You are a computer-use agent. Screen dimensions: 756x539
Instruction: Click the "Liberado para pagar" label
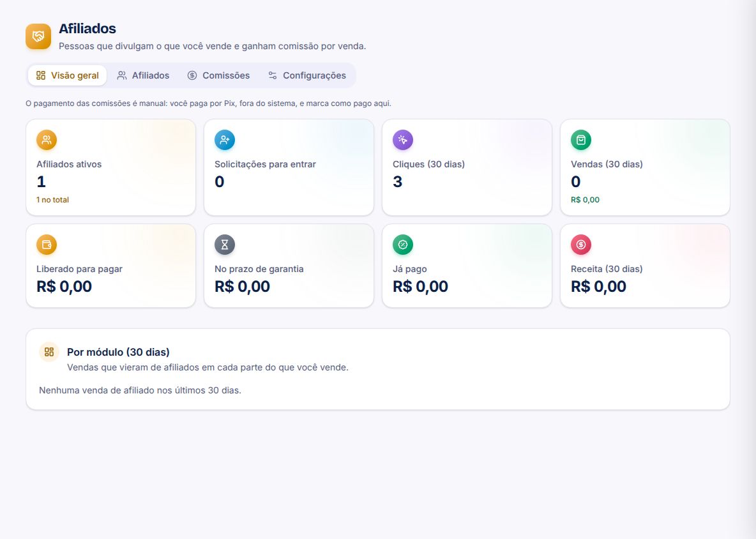(80, 268)
